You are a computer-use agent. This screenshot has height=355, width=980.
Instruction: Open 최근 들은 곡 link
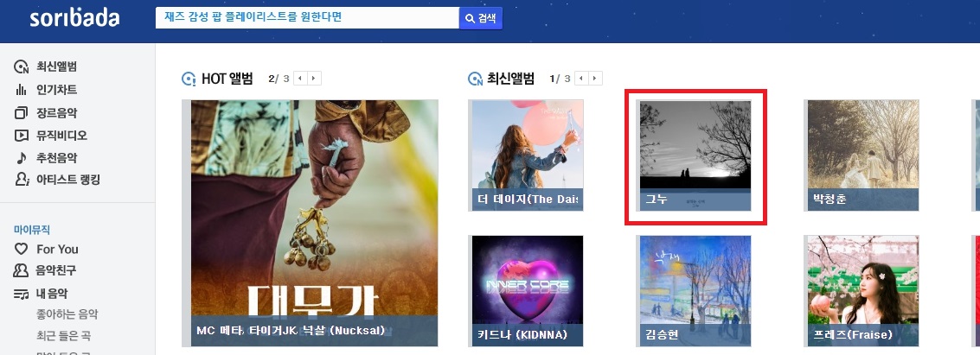pos(63,336)
